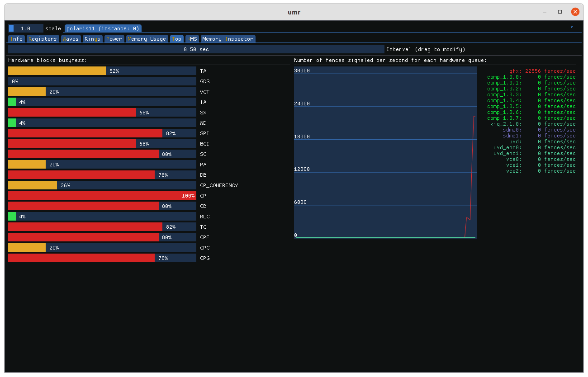Click the SC busyness bar
Image resolution: width=588 pixels, height=377 pixels.
(102, 154)
